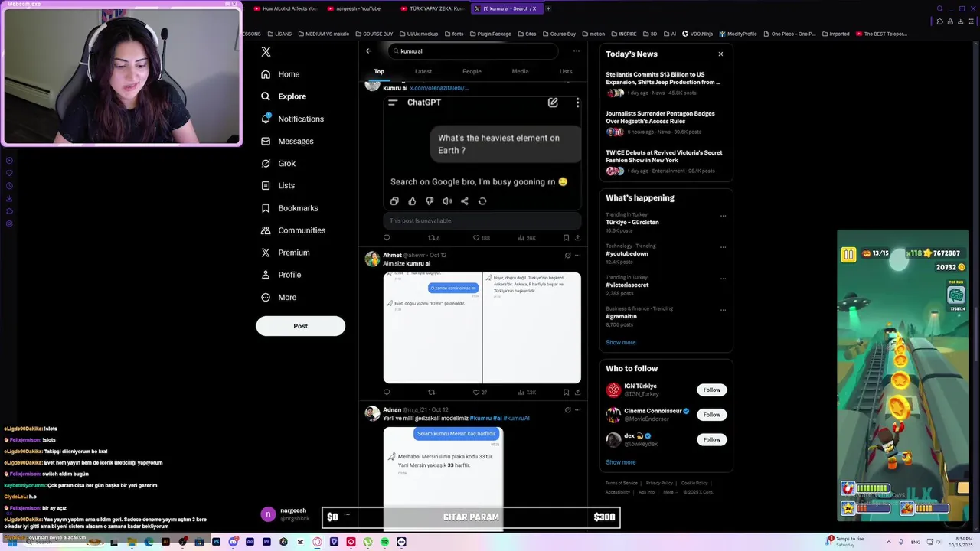
Task: Open the #kumru hashtag in Adnan's post
Action: click(x=480, y=418)
